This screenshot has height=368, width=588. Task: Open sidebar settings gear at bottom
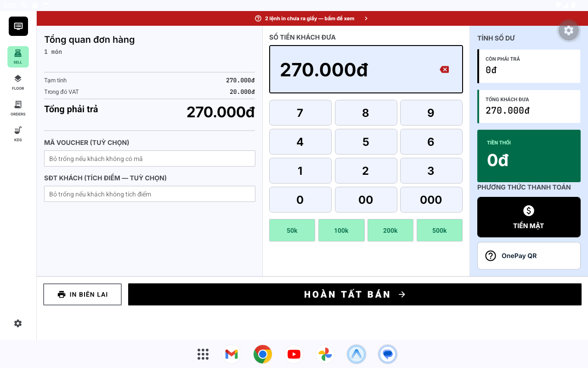coord(18,323)
